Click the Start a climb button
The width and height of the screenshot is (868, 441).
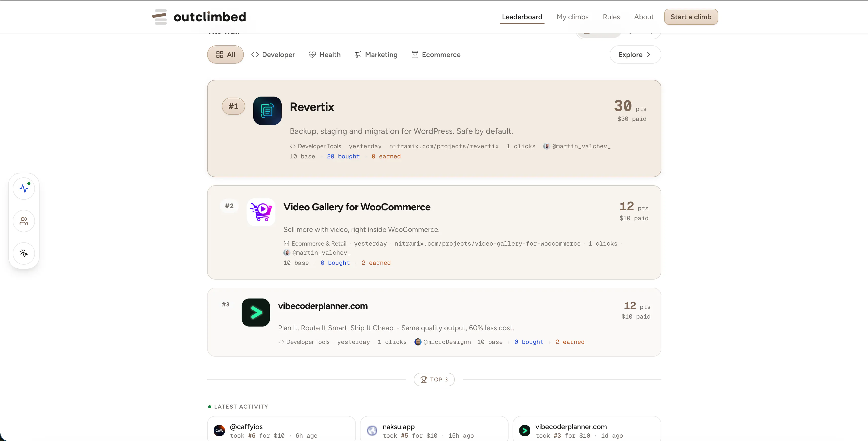[x=691, y=17]
